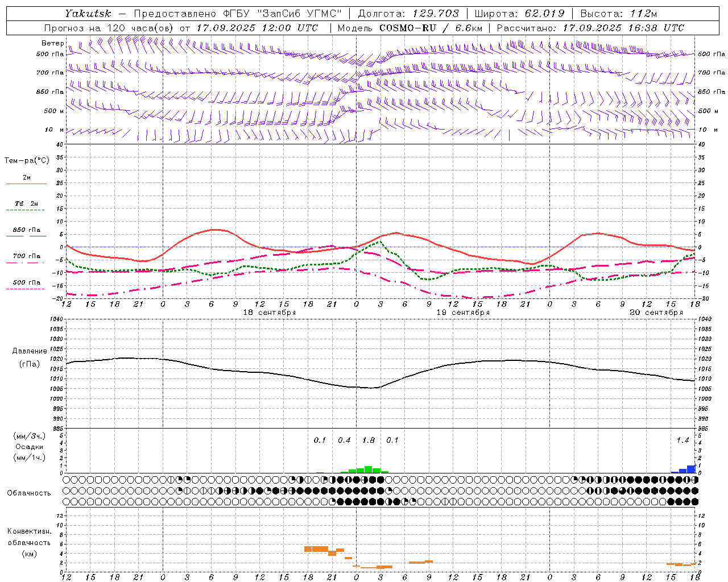Click the '500 м' wind level label on left
This screenshot has height=582, width=728.
click(x=54, y=111)
